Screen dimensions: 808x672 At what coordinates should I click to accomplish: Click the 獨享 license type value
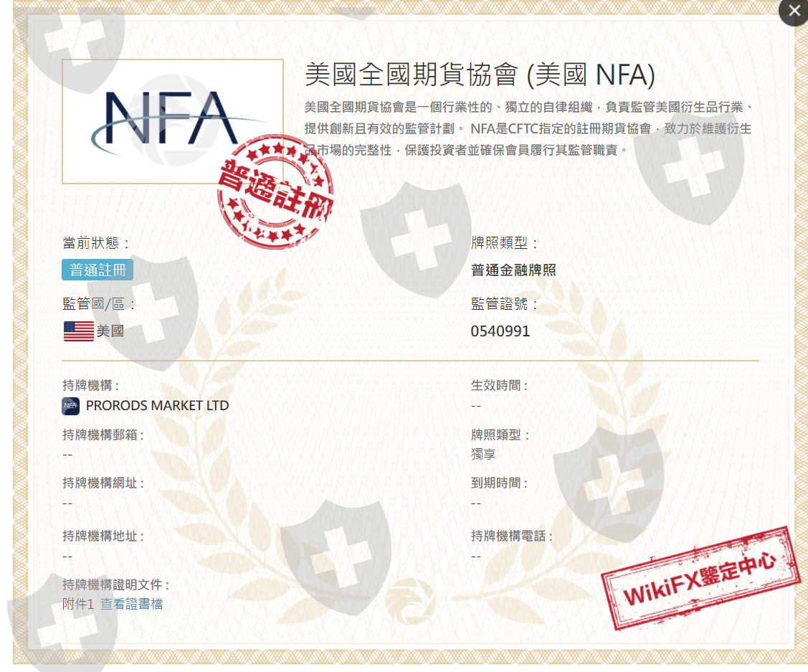click(483, 454)
